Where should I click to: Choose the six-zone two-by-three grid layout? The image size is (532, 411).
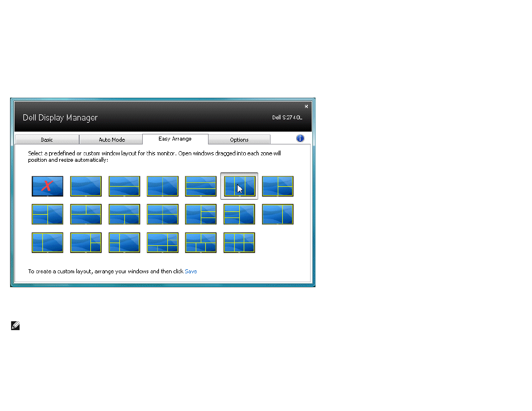239,243
